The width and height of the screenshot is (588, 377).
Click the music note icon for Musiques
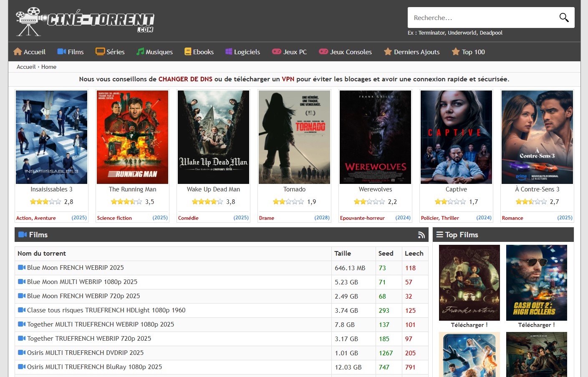(x=140, y=52)
